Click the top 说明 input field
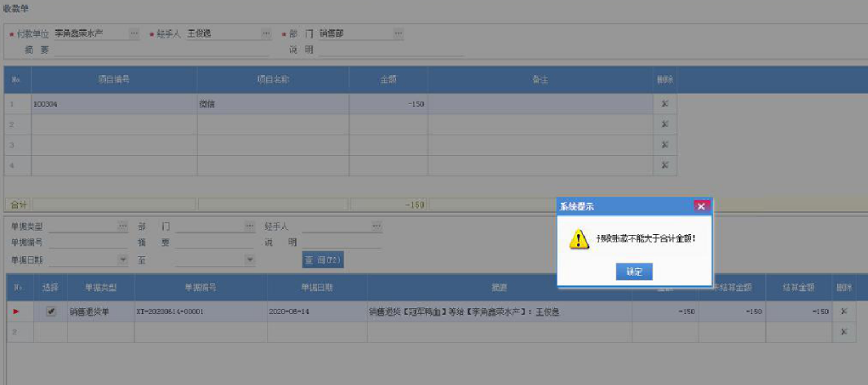Viewport: 868px width, 385px height. [391, 51]
